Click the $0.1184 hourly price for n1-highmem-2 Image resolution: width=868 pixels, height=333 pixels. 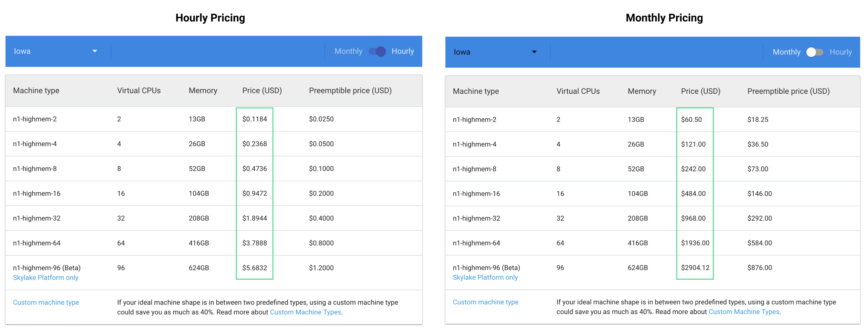coord(255,119)
